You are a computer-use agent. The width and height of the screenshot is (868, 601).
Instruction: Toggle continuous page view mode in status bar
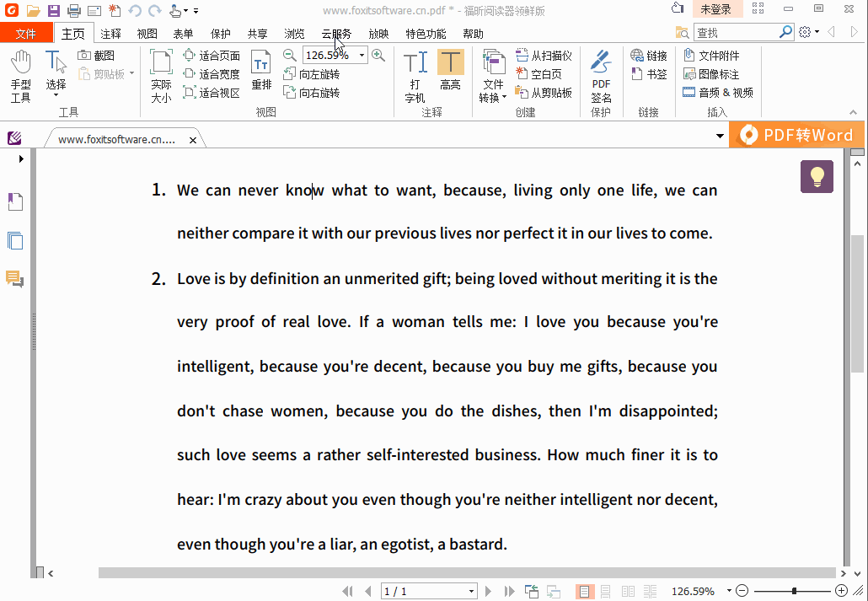606,592
